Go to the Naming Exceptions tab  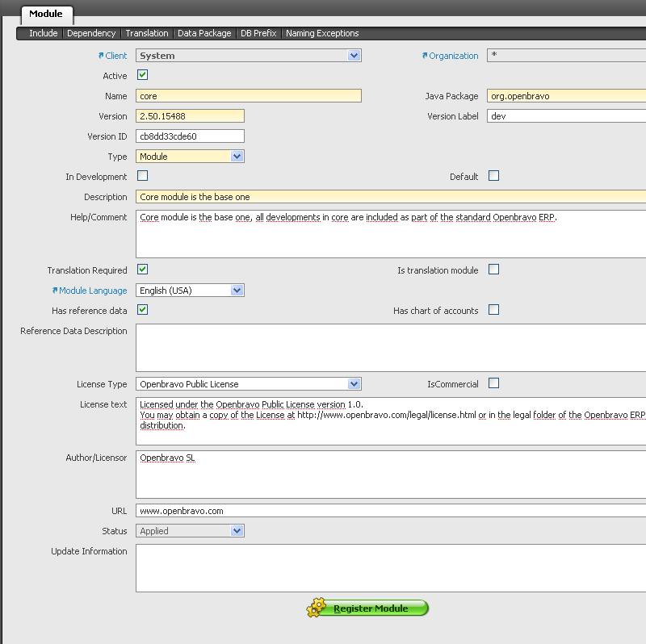coord(322,33)
